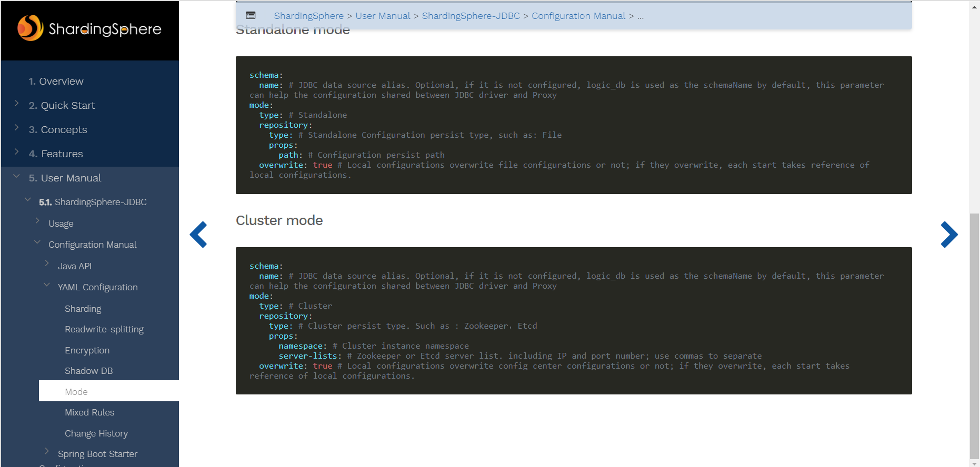980x467 pixels.
Task: Click the Cluster mode heading
Action: [x=279, y=220]
